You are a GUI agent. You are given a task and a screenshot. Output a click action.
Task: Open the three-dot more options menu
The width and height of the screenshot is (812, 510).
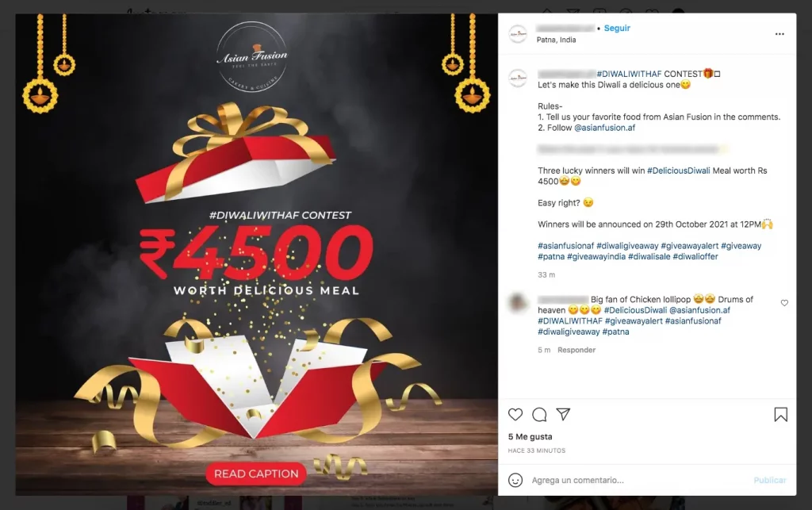pyautogui.click(x=779, y=34)
